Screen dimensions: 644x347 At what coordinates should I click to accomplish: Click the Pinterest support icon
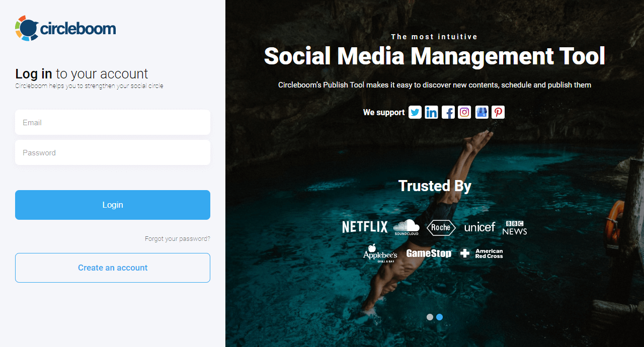[x=498, y=112]
